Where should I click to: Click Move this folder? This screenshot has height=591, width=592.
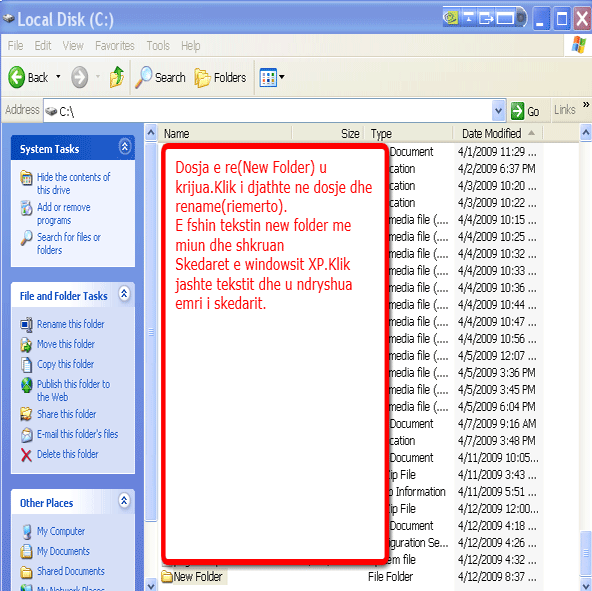coord(66,344)
